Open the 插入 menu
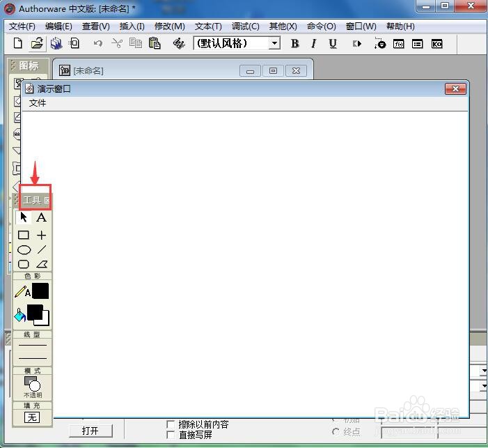 coord(132,26)
